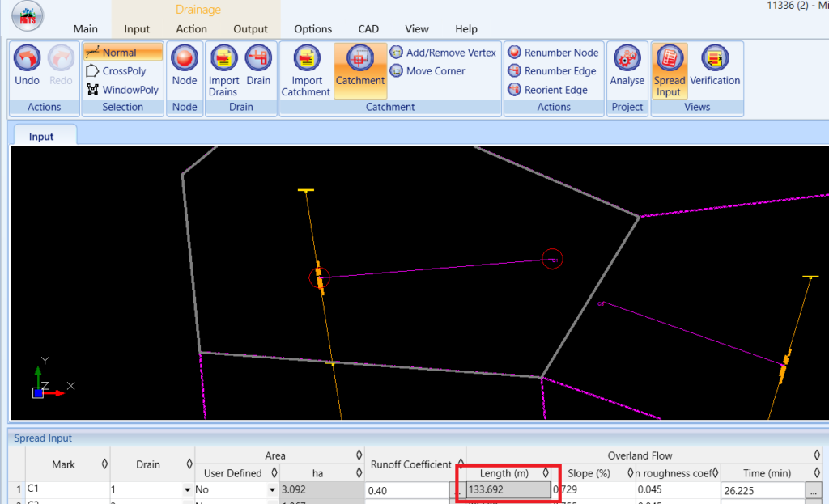
Task: Open the Help tab
Action: [466, 28]
